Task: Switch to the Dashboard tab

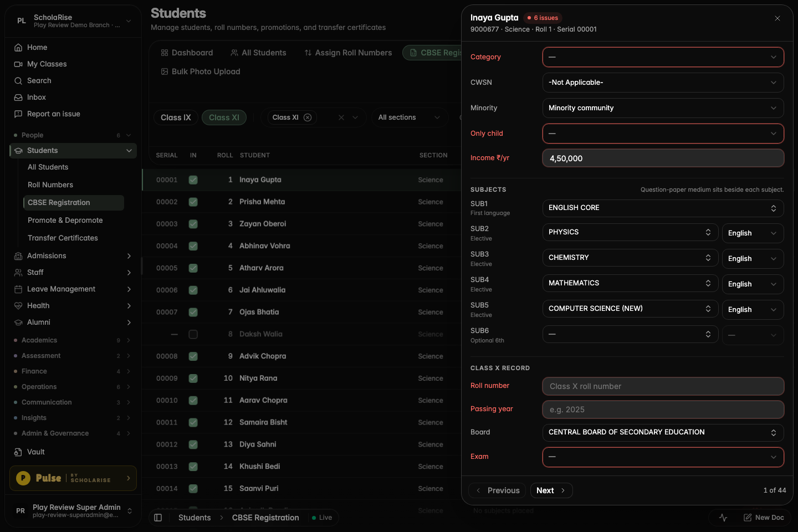Action: 187,53
